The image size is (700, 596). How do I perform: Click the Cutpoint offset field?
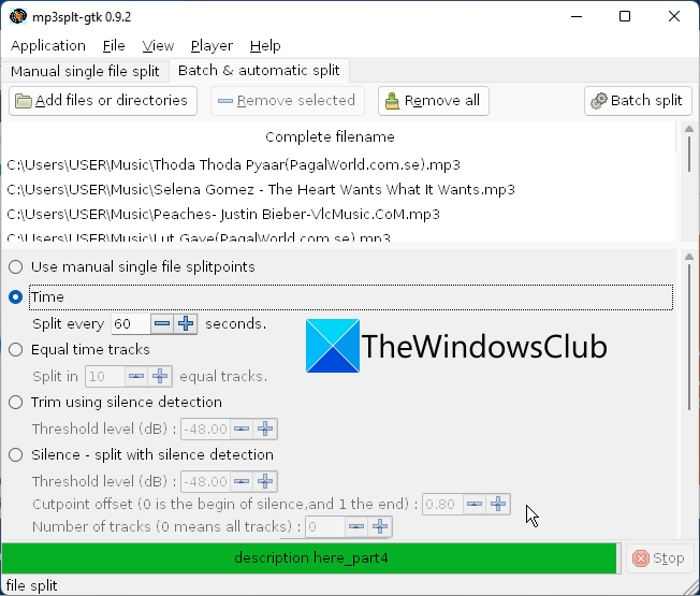(x=442, y=504)
